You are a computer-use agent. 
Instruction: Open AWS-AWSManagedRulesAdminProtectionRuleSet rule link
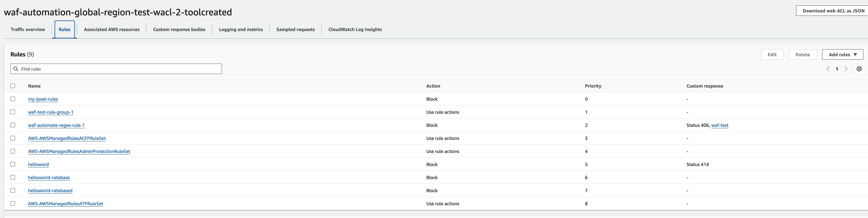point(79,151)
